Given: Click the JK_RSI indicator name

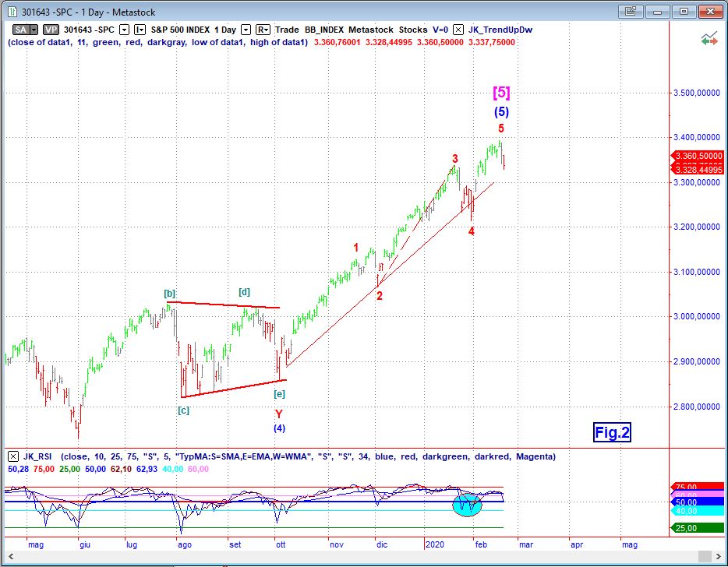Looking at the screenshot, I should [37, 456].
